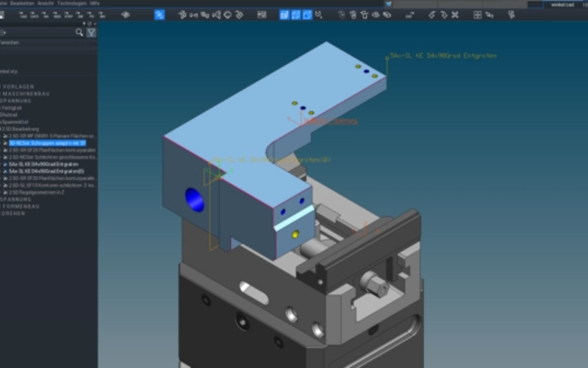Click the cad arrow export icon

(409, 15)
